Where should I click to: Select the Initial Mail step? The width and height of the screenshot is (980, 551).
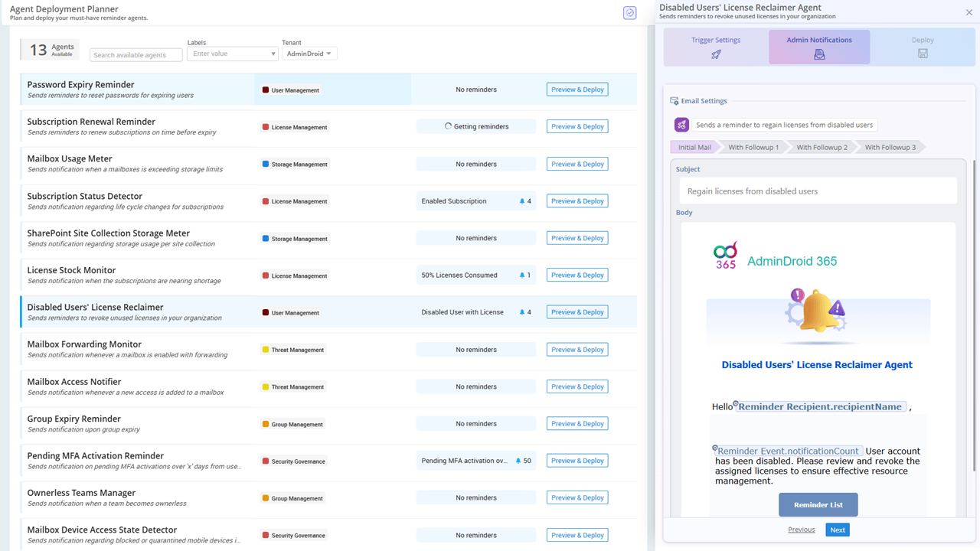pyautogui.click(x=694, y=147)
